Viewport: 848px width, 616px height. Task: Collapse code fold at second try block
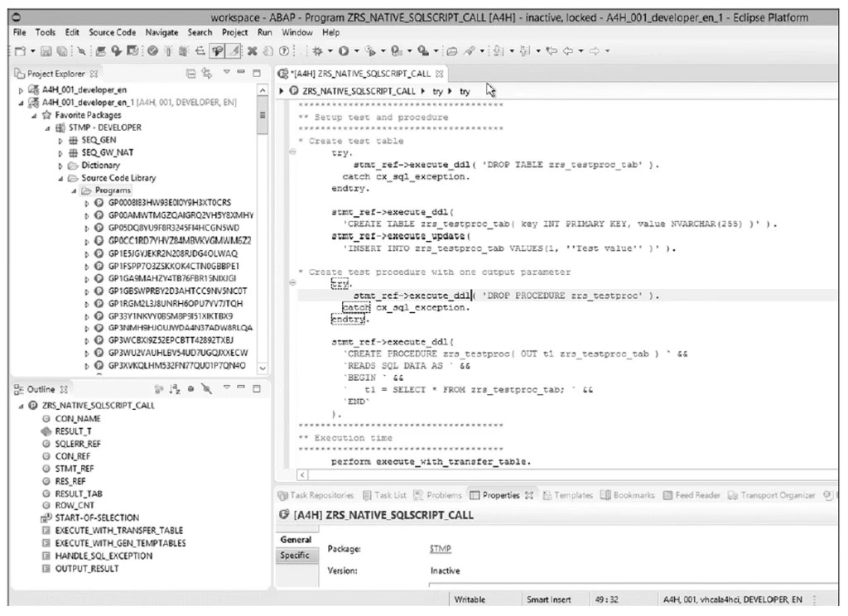(292, 282)
